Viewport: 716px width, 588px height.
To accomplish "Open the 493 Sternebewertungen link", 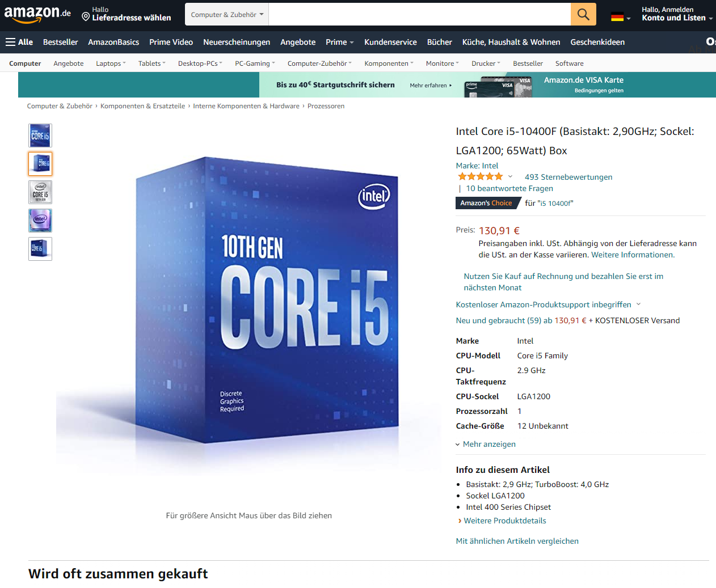I will coord(568,177).
